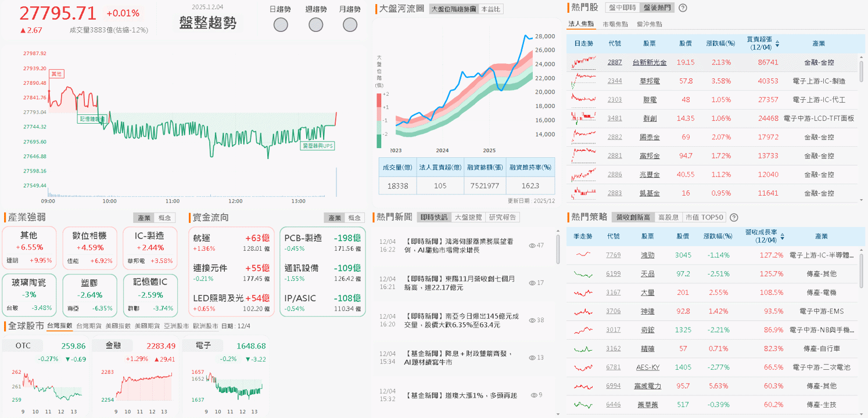Viewport: 868px width, 418px height.
Task: Click the eye view-count icon showing 17
Action: click(532, 283)
